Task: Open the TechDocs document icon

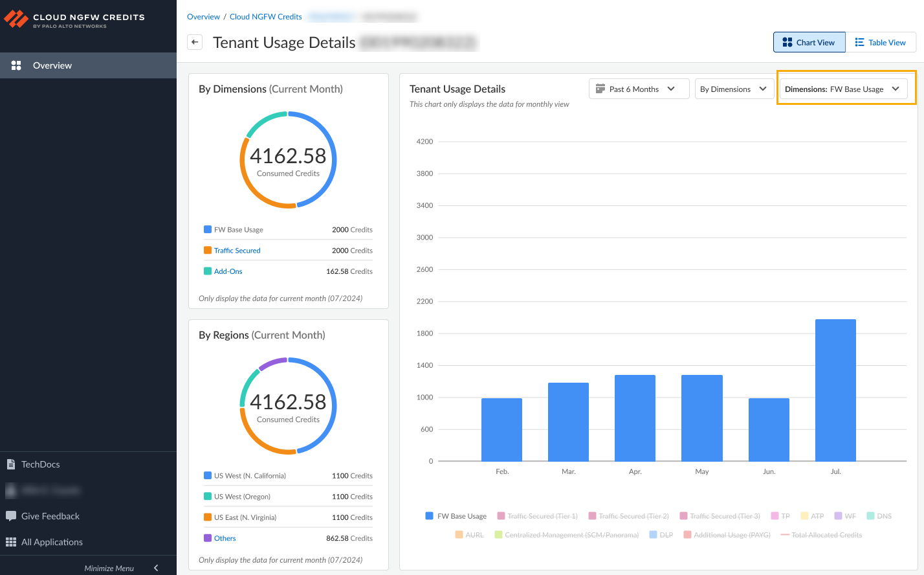Action: (11, 464)
